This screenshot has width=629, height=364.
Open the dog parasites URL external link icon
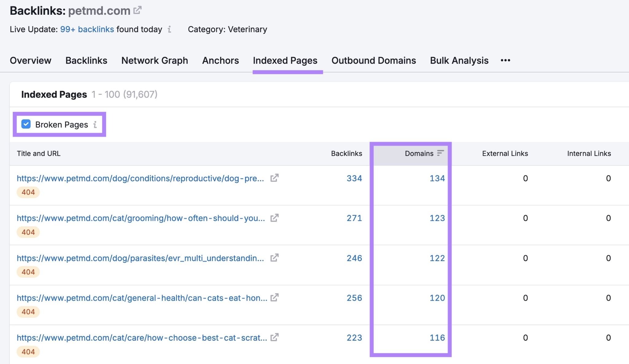pyautogui.click(x=275, y=258)
